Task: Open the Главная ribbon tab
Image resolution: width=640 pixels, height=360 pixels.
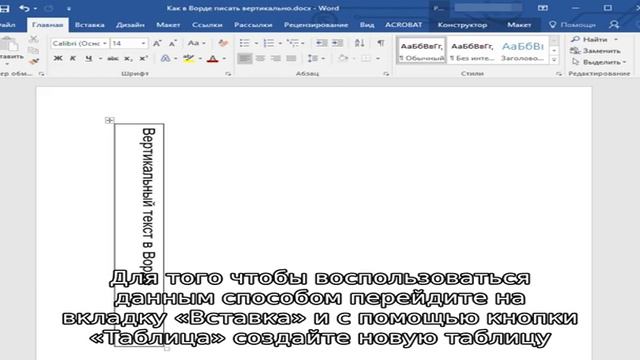Action: click(x=47, y=25)
